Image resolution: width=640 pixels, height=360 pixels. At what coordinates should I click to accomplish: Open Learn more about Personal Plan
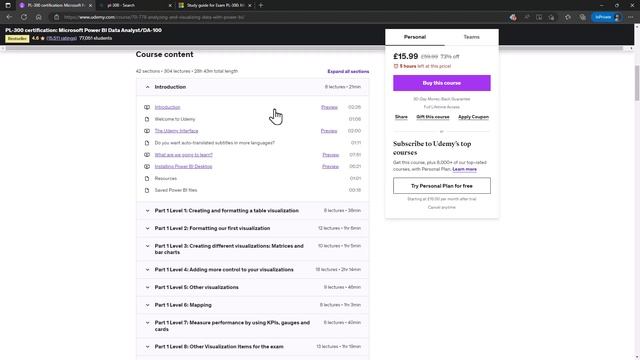point(464,169)
